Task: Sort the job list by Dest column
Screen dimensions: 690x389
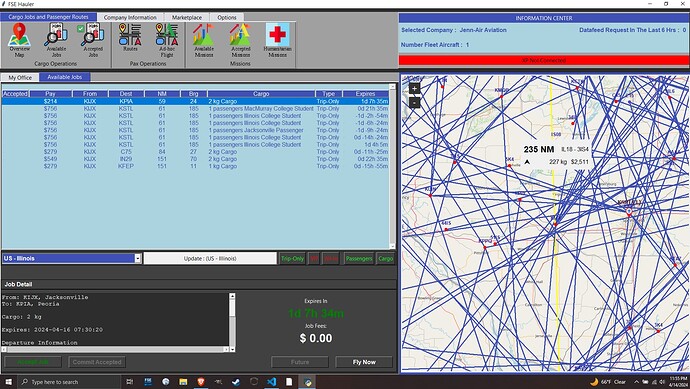Action: coord(126,94)
